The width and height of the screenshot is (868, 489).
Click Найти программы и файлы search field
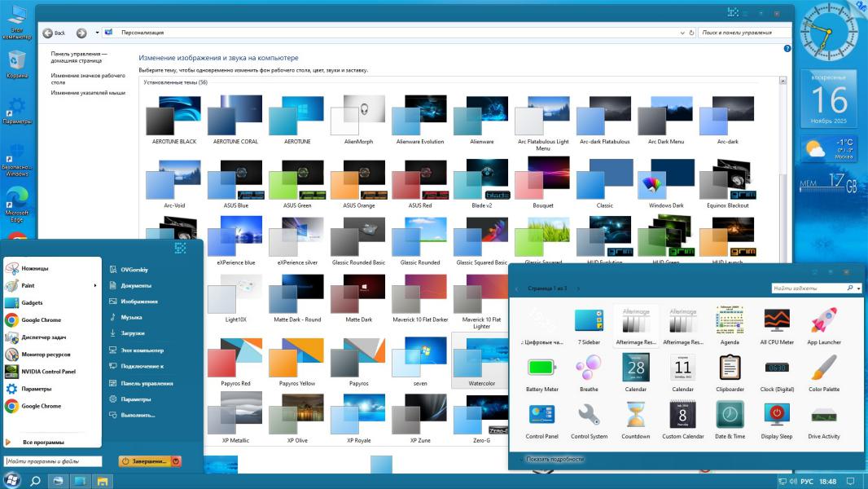53,461
